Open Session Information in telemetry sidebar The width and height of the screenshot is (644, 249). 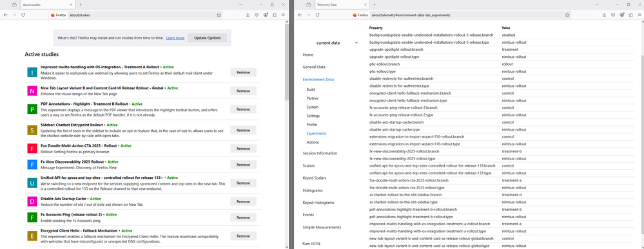pos(320,153)
